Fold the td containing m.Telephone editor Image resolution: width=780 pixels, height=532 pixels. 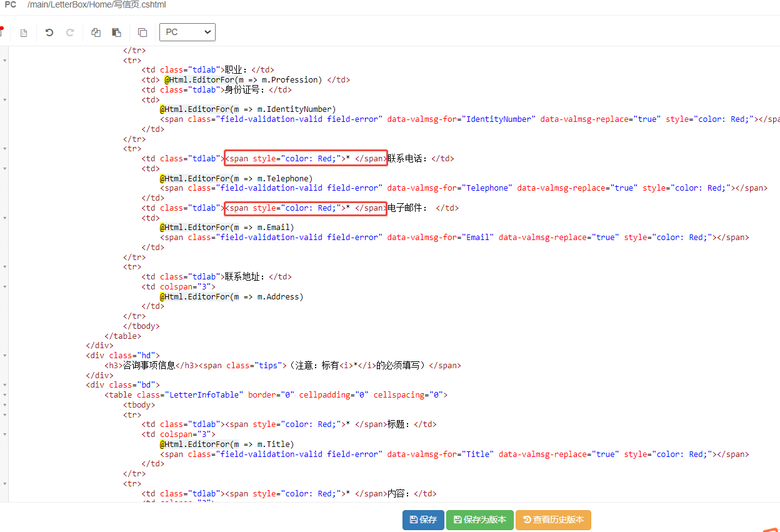pos(5,169)
